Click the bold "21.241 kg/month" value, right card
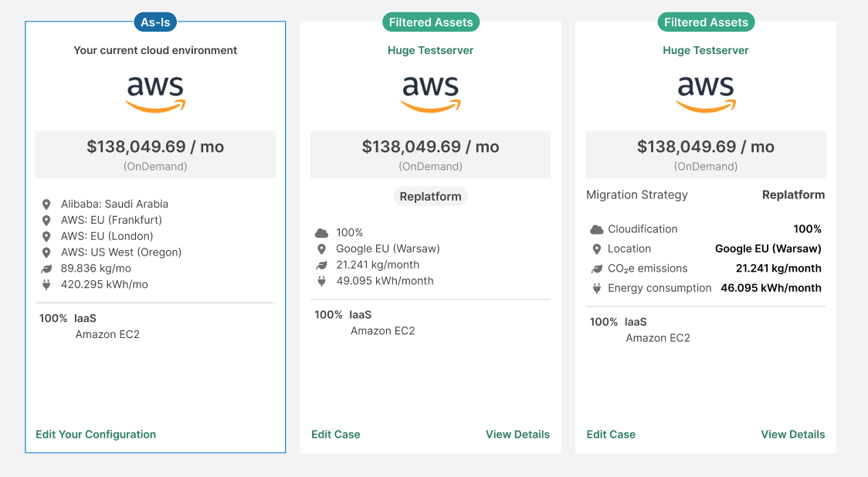 pos(778,269)
